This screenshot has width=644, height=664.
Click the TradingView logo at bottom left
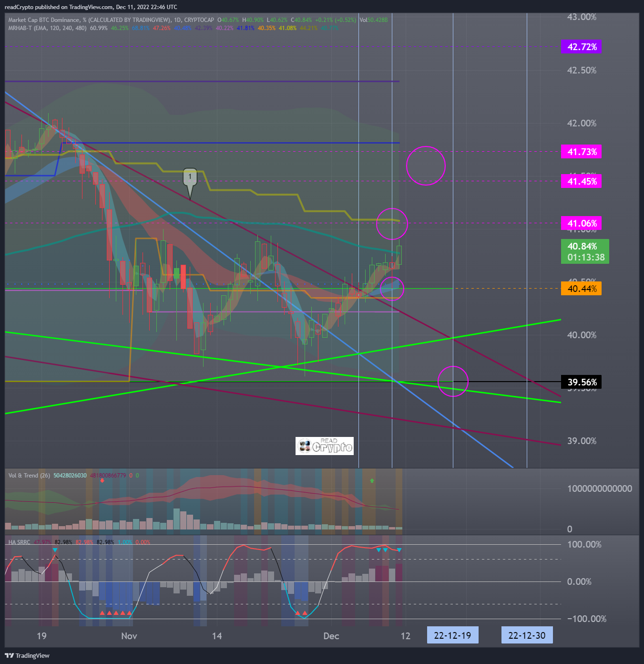pos(27,655)
